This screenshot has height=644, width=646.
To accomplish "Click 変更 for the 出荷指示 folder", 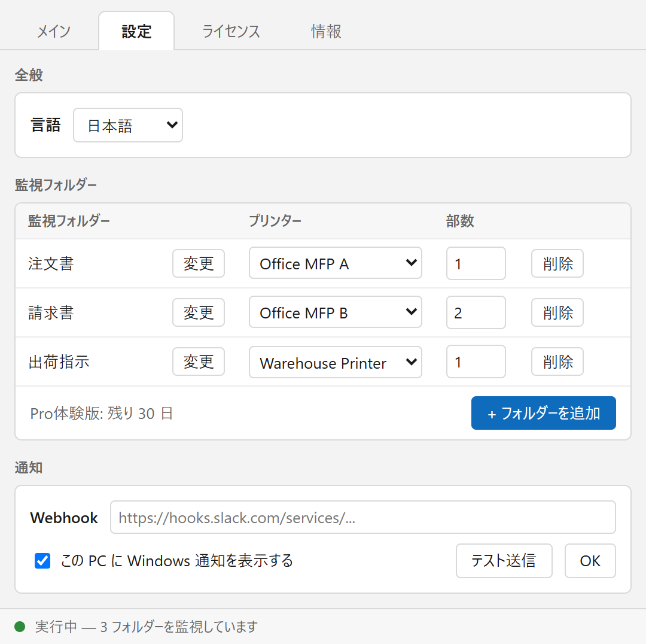I will (x=199, y=362).
